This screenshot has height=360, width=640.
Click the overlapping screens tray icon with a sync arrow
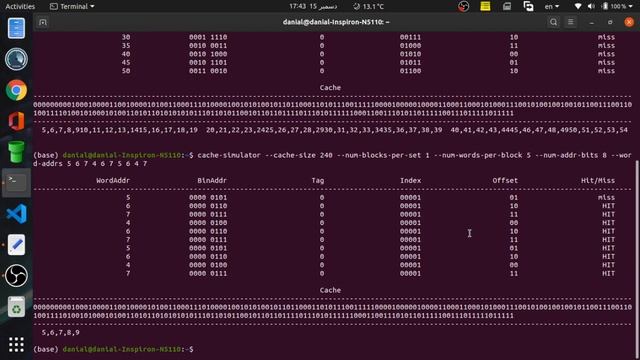coord(529,6)
